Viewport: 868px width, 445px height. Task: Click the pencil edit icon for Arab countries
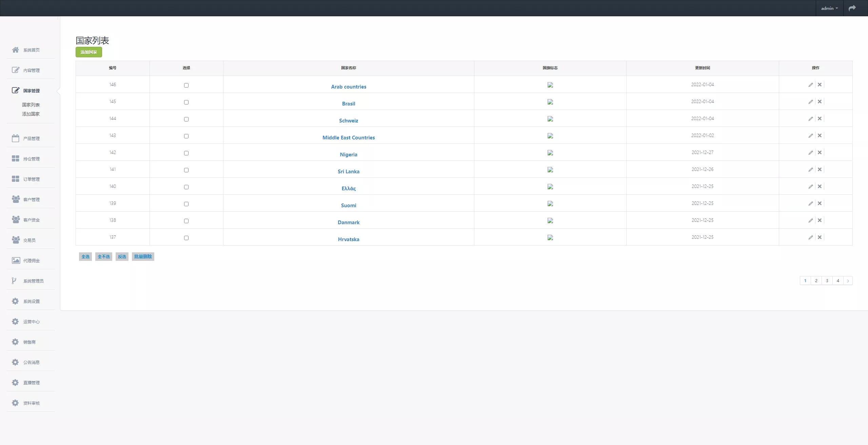click(810, 85)
